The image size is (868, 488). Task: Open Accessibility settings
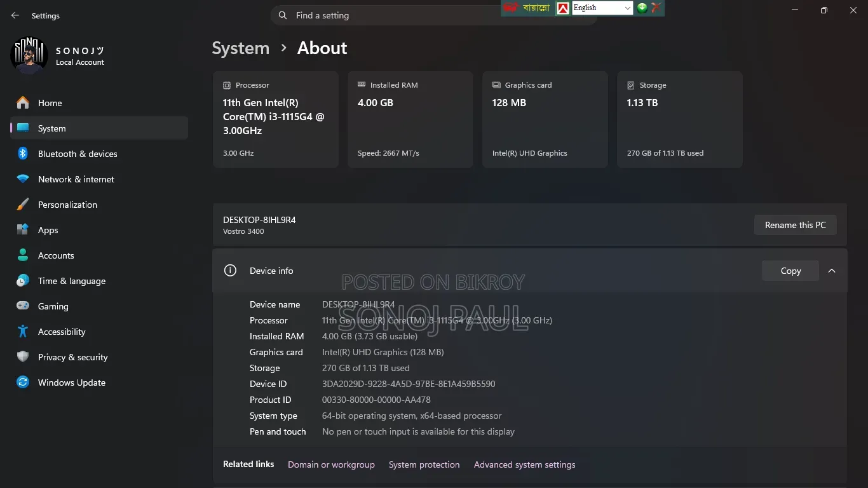point(99,332)
